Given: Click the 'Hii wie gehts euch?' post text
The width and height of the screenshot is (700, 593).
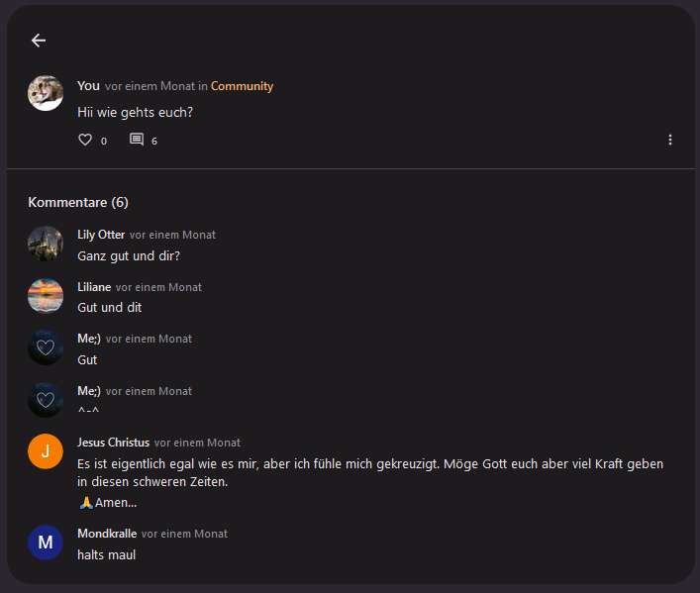Looking at the screenshot, I should pos(135,113).
